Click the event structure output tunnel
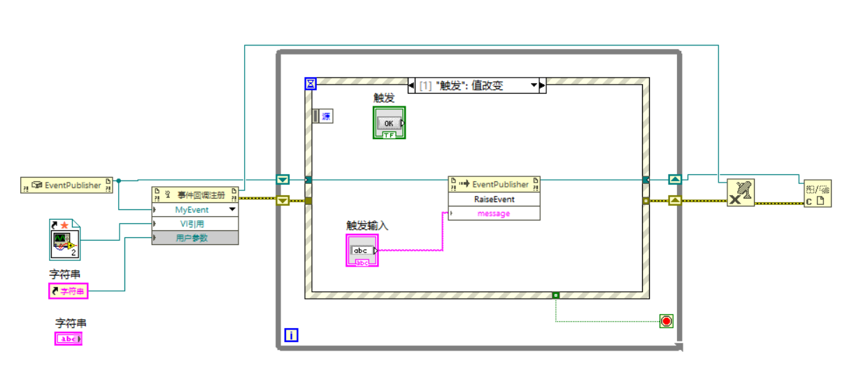 (x=555, y=295)
